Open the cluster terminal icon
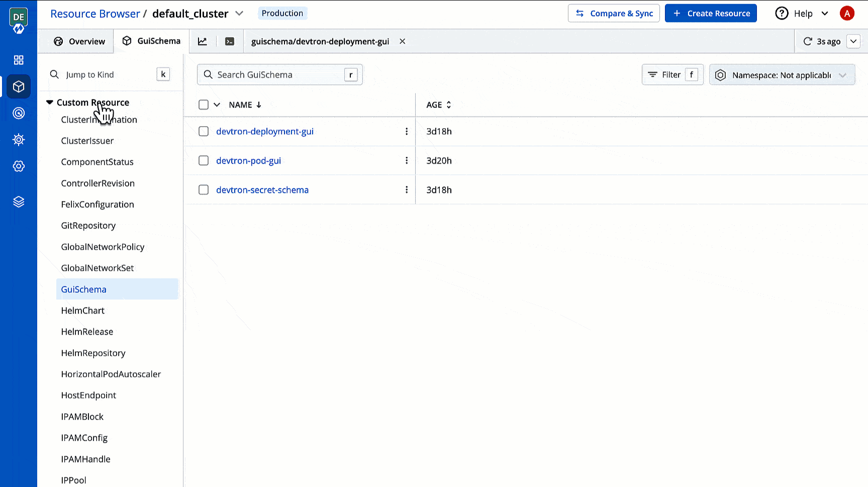Screen dimensions: 868x487 click(x=230, y=41)
